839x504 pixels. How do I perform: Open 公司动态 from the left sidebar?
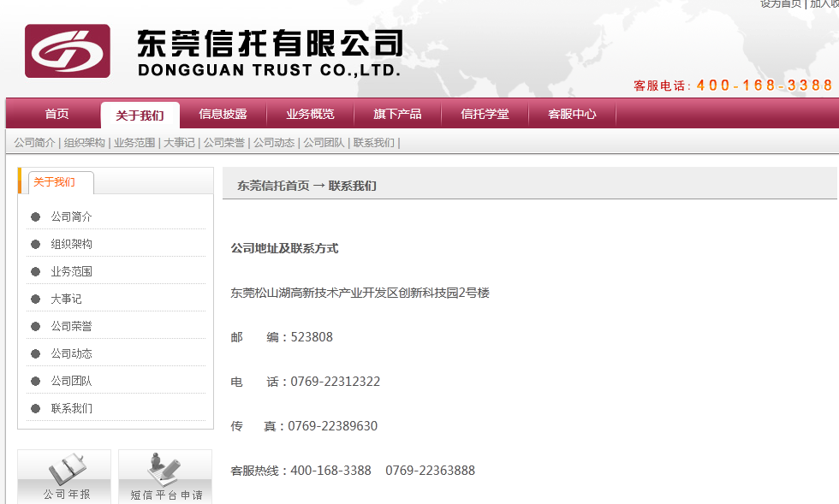click(71, 353)
